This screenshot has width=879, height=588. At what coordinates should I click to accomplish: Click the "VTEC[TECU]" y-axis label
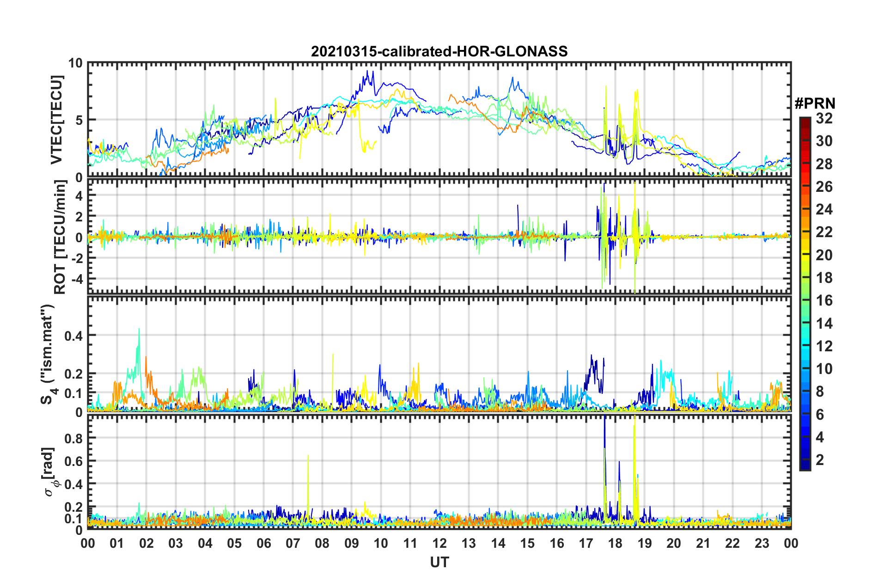[56, 120]
